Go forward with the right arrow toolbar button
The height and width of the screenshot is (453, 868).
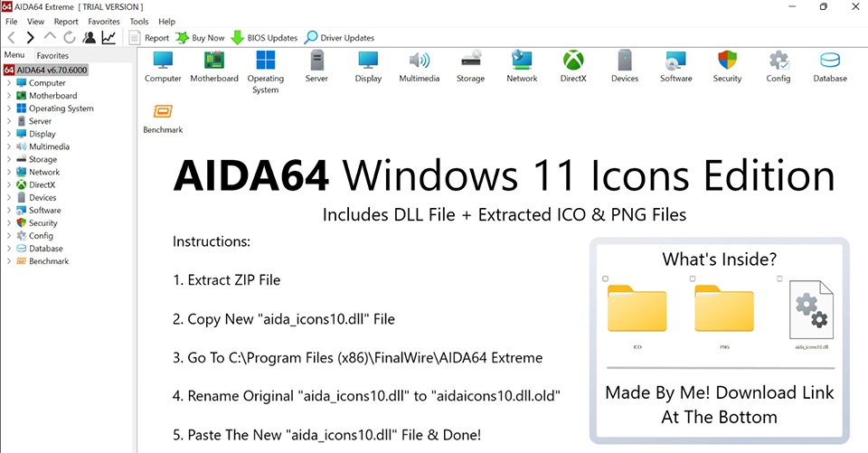(30, 38)
